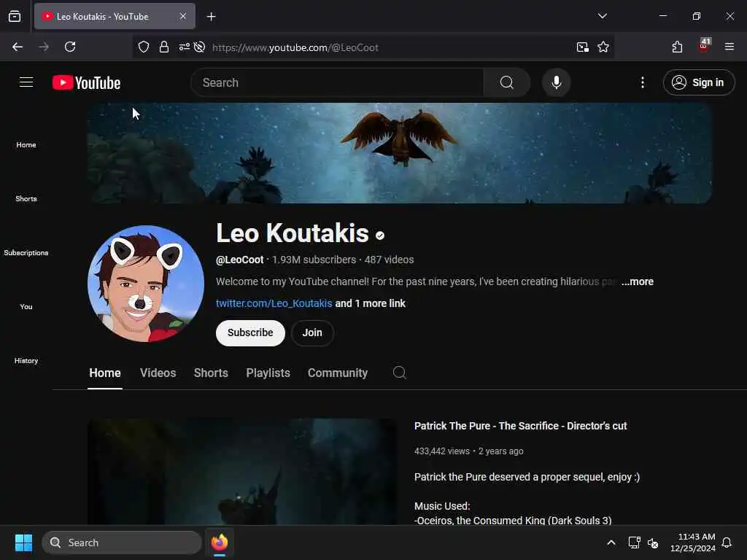Click '1.93M subscribers' text
Viewport: 747px width, 560px height.
[314, 260]
